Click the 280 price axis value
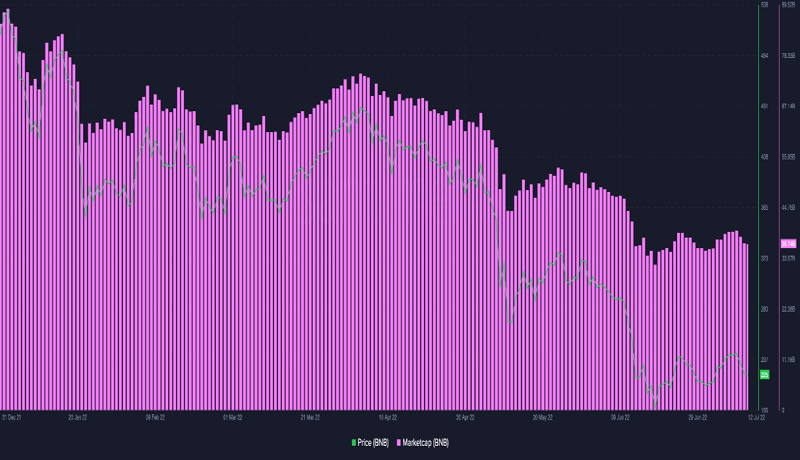The image size is (800, 460). click(764, 309)
